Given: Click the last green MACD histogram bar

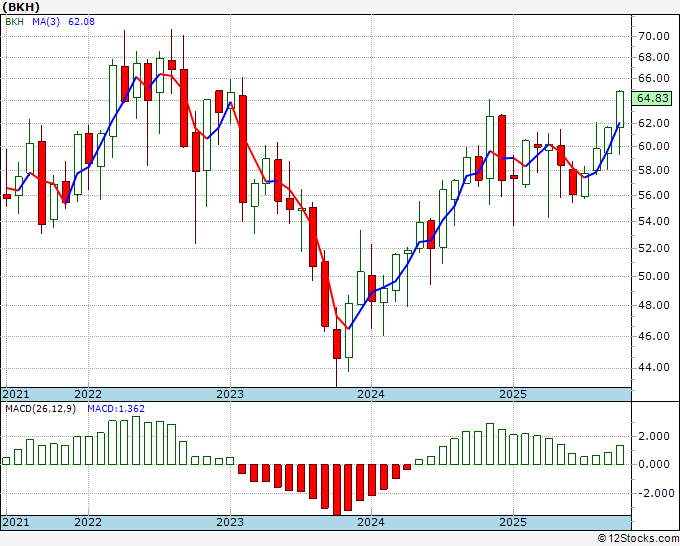Looking at the screenshot, I should pyautogui.click(x=620, y=455).
